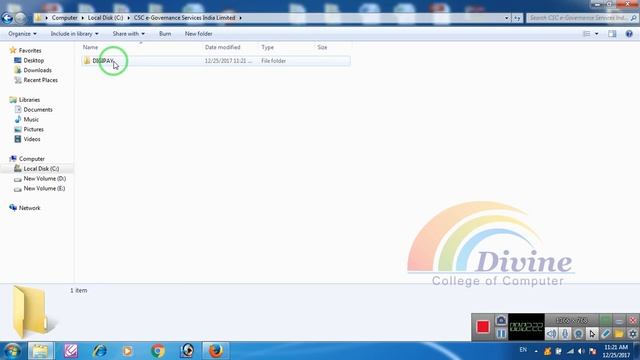Open the Share with dropdown
The height and width of the screenshot is (360, 640).
(x=129, y=34)
